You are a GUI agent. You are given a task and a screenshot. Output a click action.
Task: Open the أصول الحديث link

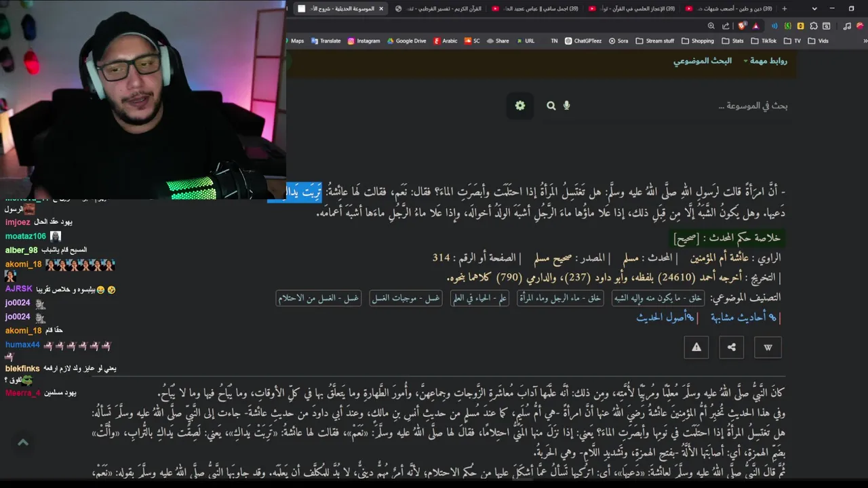[x=665, y=317]
